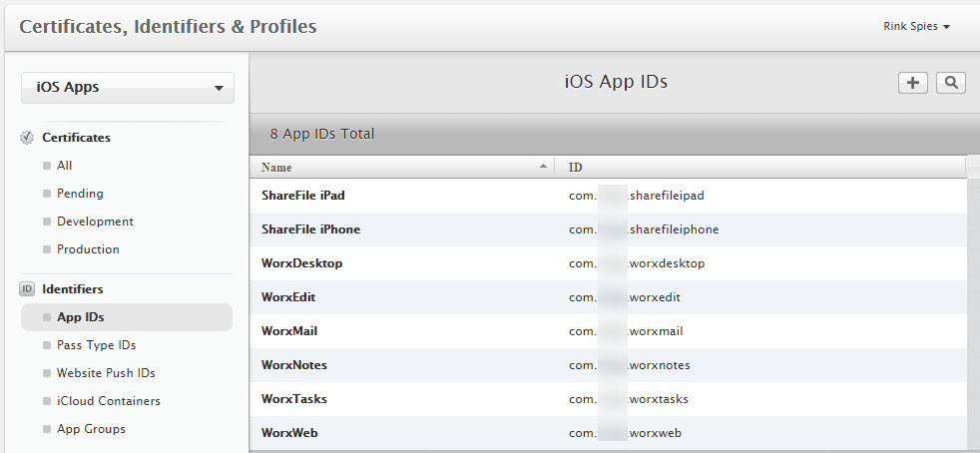Image resolution: width=980 pixels, height=453 pixels.
Task: Click the 8 App IDs Total label
Action: pos(322,134)
